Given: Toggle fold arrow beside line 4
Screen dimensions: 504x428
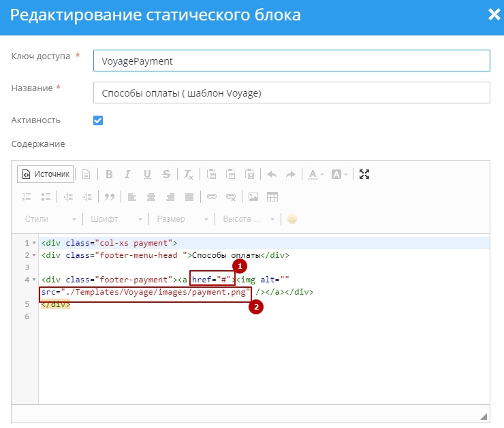Looking at the screenshot, I should (35, 280).
